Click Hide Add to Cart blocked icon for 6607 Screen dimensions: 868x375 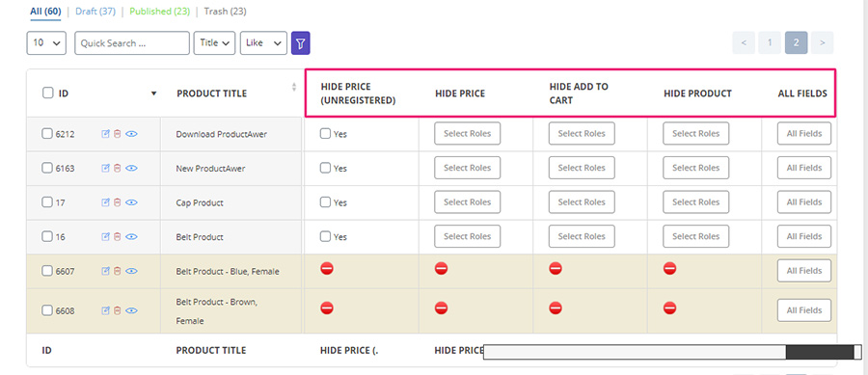[x=556, y=269]
